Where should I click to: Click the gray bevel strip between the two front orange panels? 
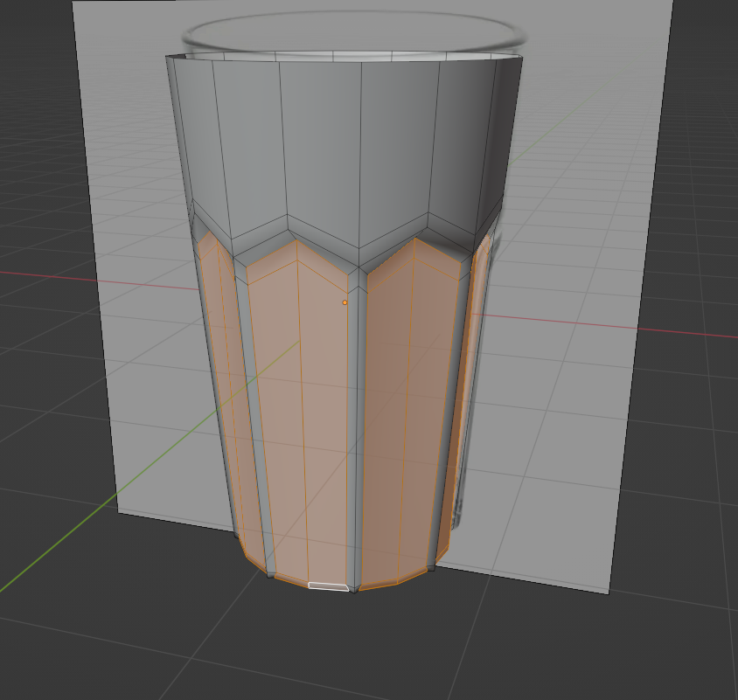[x=357, y=423]
